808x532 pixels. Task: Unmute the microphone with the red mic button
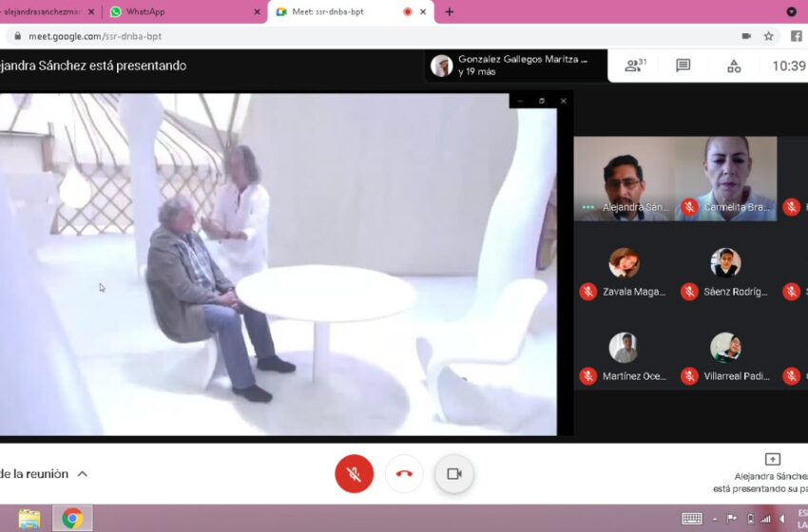coord(354,473)
